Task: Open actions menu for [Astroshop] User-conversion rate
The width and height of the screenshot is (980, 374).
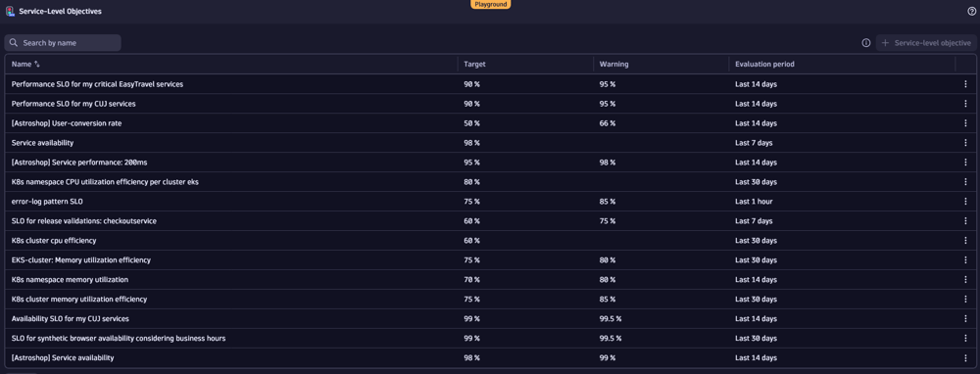Action: [x=965, y=123]
